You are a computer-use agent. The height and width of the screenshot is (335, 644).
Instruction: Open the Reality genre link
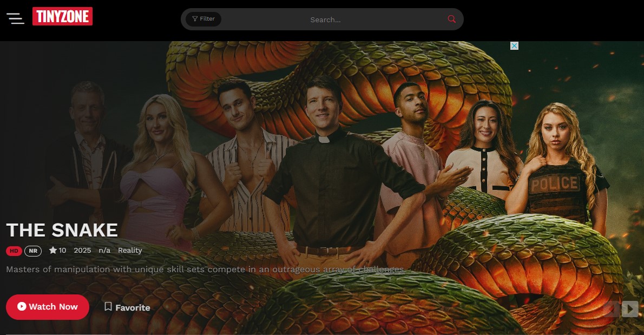click(x=130, y=250)
